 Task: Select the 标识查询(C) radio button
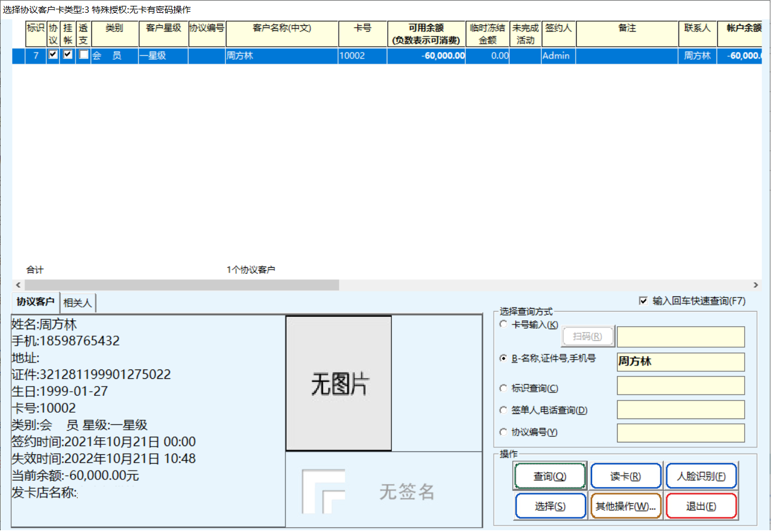click(x=503, y=388)
